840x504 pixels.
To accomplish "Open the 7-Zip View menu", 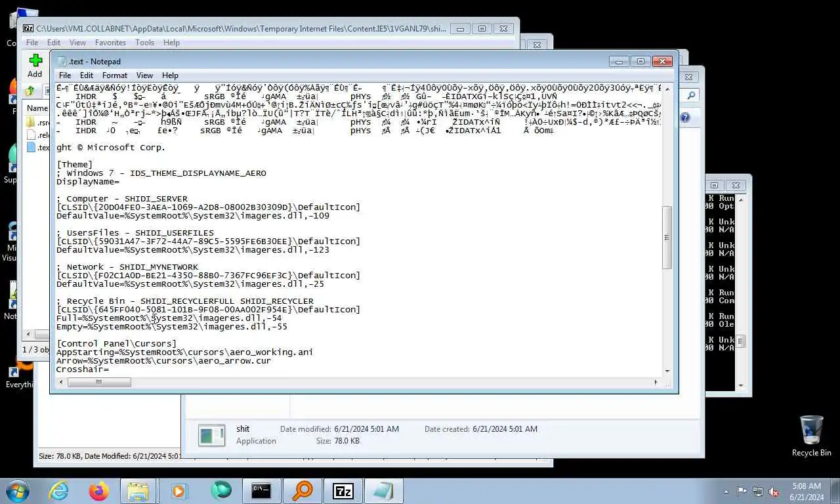I will pos(77,43).
